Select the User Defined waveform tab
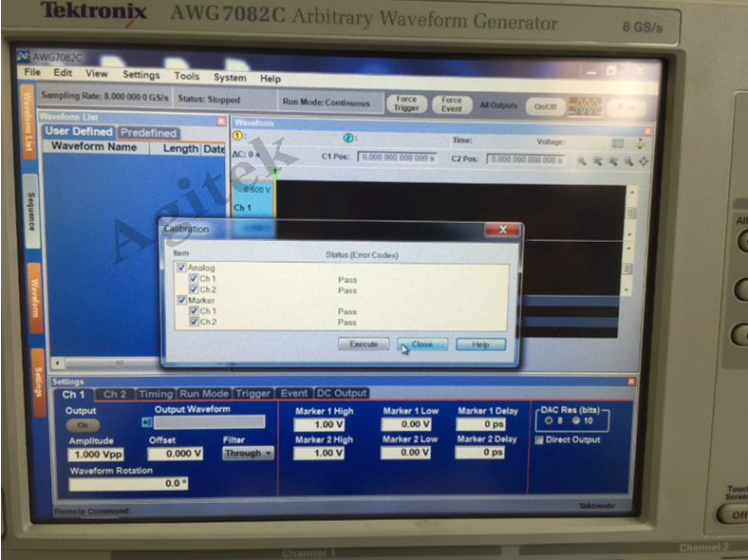The height and width of the screenshot is (560, 748). coord(79,131)
